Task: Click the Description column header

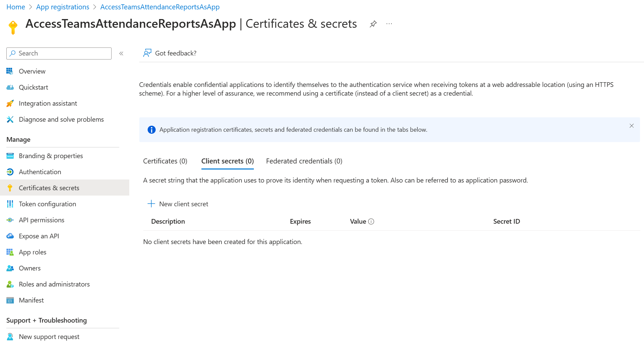Action: [168, 221]
